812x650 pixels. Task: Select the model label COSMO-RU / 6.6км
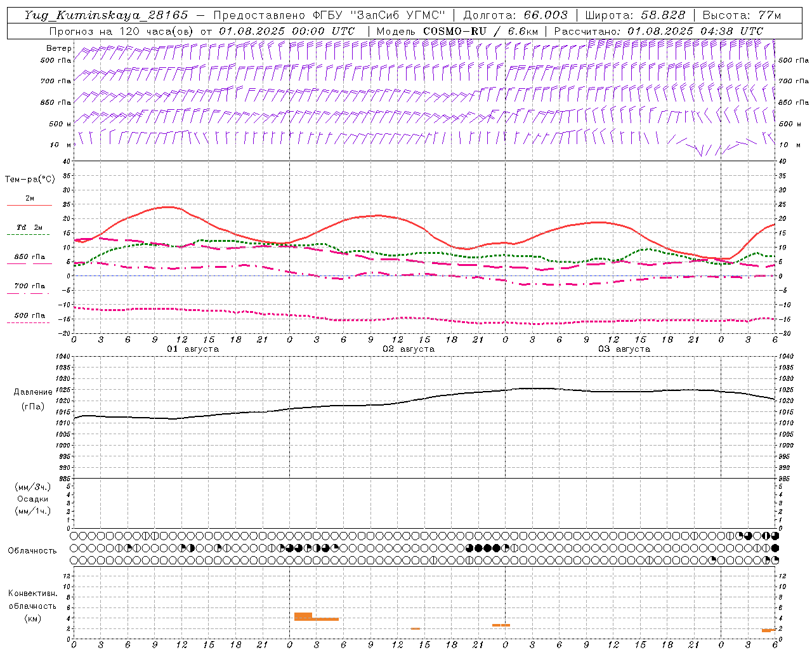[x=480, y=31]
